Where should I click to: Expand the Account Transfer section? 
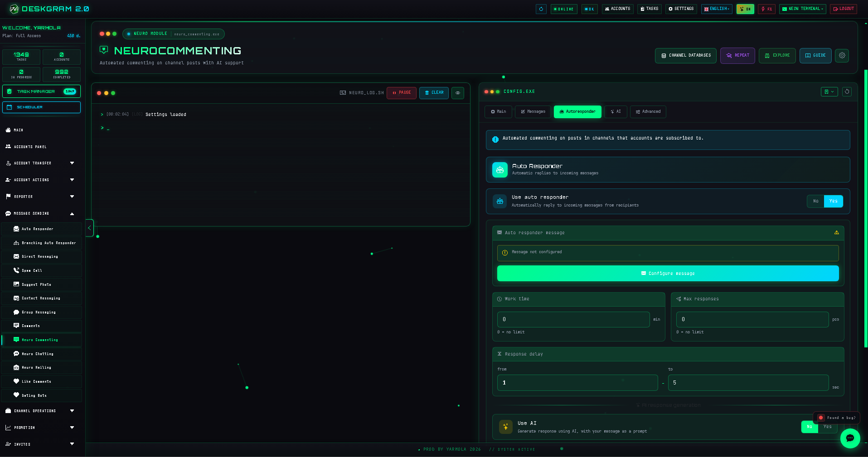coord(41,163)
